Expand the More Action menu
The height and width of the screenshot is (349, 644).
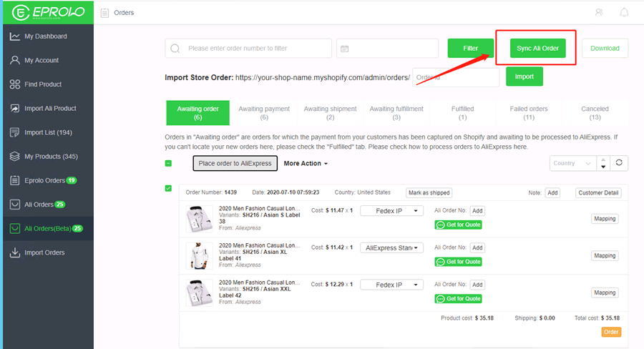coord(306,163)
